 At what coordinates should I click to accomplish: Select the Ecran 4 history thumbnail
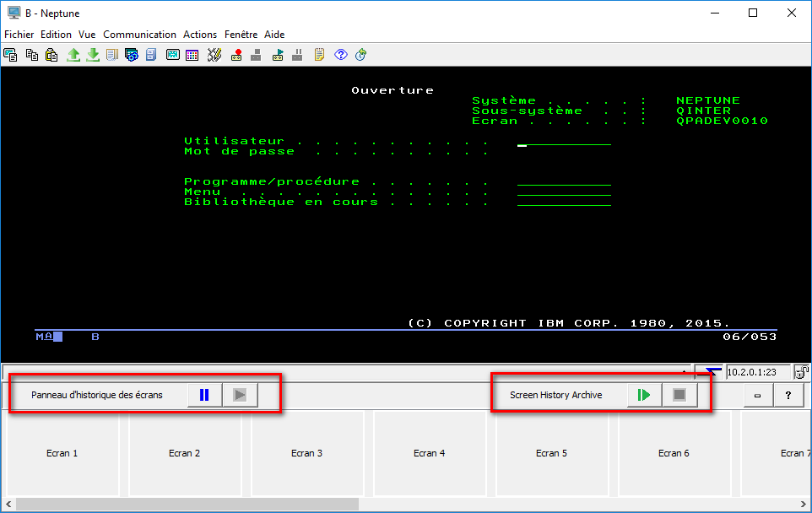430,453
